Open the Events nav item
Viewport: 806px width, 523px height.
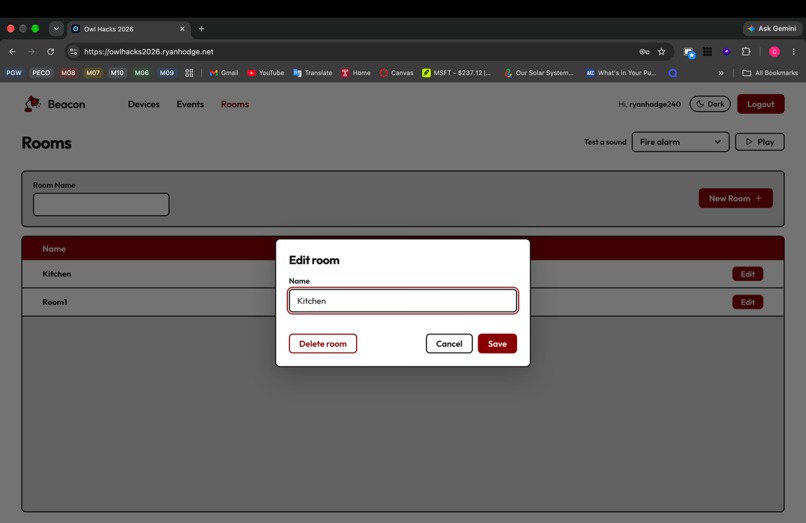[x=190, y=104]
